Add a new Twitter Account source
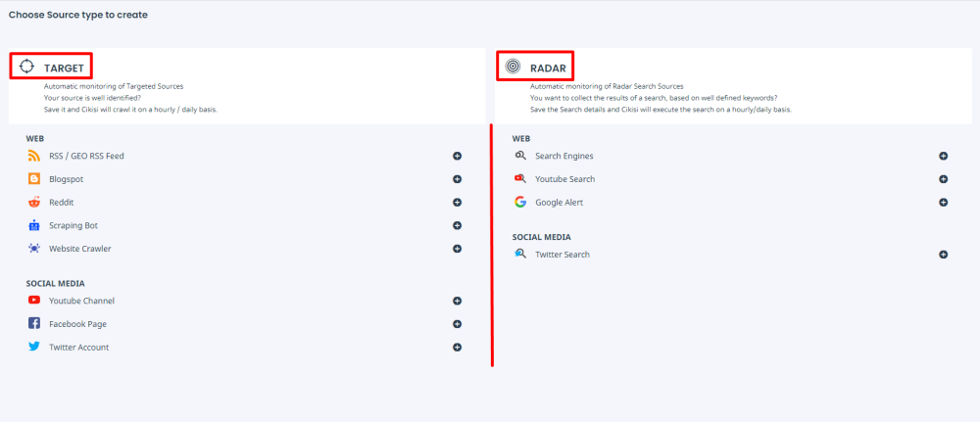The image size is (980, 422). (x=457, y=347)
